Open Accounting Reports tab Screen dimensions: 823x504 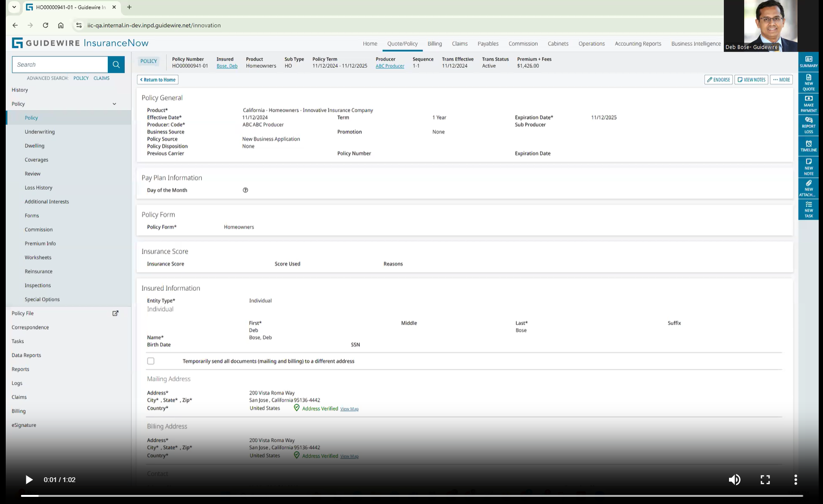(x=638, y=43)
